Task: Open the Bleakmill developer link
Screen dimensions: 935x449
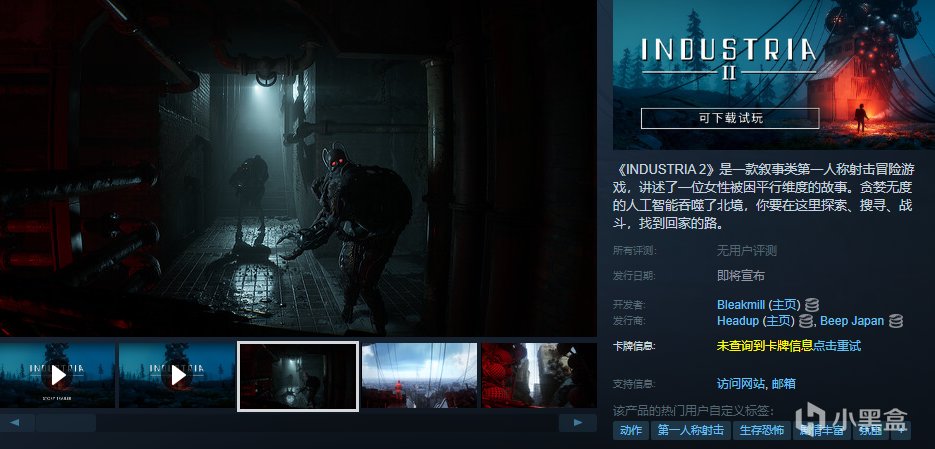Action: tap(741, 305)
